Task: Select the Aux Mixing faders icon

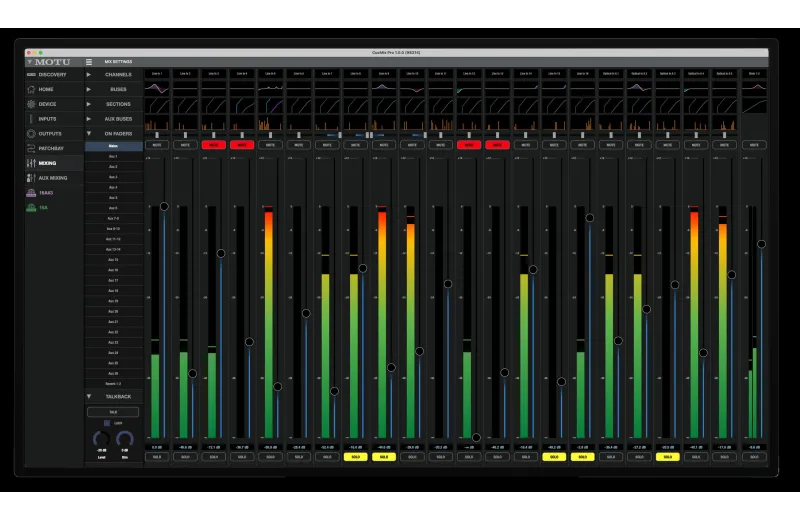Action: pos(31,178)
